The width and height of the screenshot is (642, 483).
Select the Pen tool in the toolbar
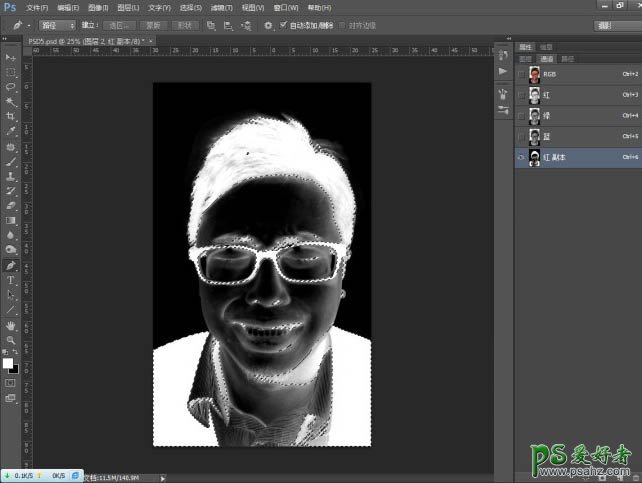click(10, 266)
